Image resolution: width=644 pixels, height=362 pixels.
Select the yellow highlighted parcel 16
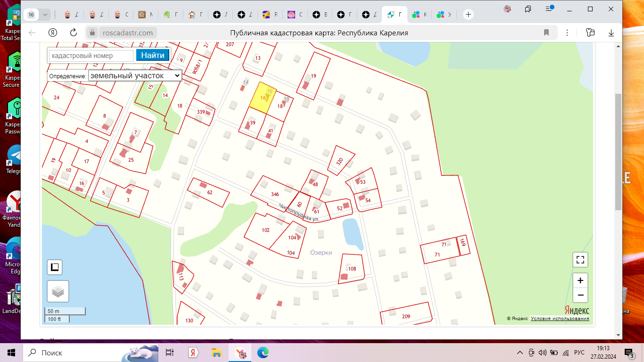tap(260, 99)
